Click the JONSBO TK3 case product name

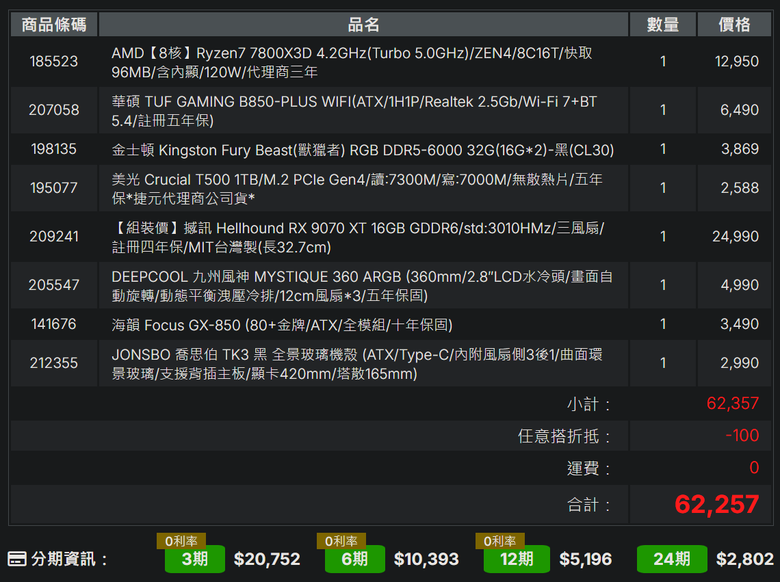coord(357,364)
